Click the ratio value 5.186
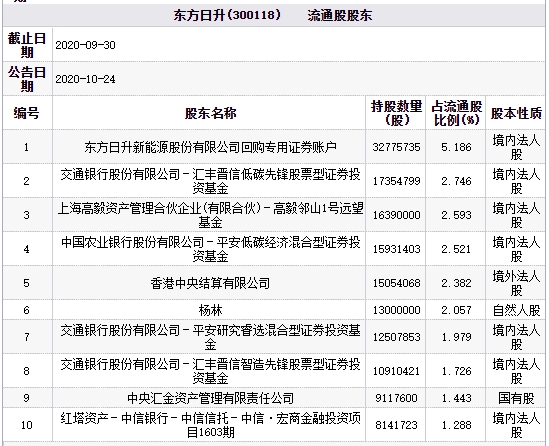The image size is (549, 446). 456,147
